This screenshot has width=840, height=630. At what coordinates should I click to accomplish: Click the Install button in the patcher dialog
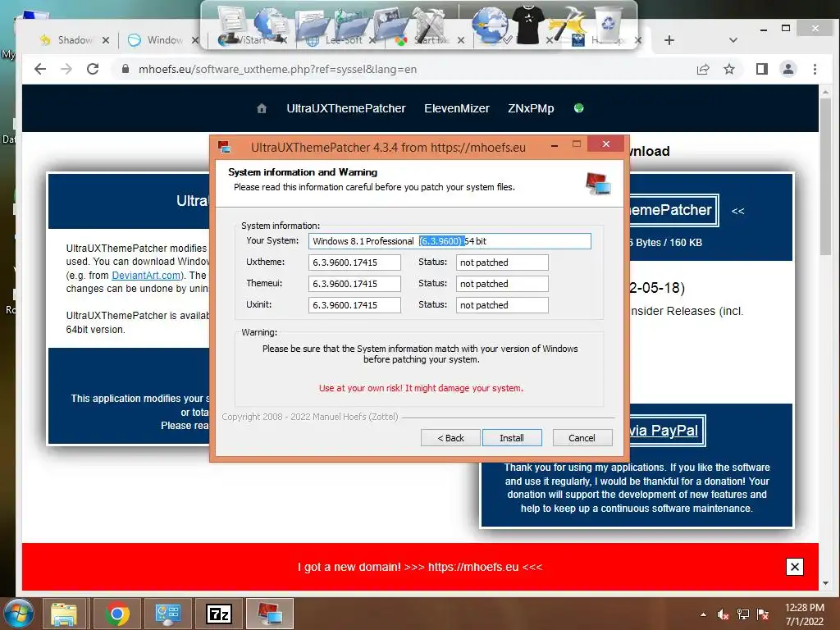pyautogui.click(x=512, y=438)
